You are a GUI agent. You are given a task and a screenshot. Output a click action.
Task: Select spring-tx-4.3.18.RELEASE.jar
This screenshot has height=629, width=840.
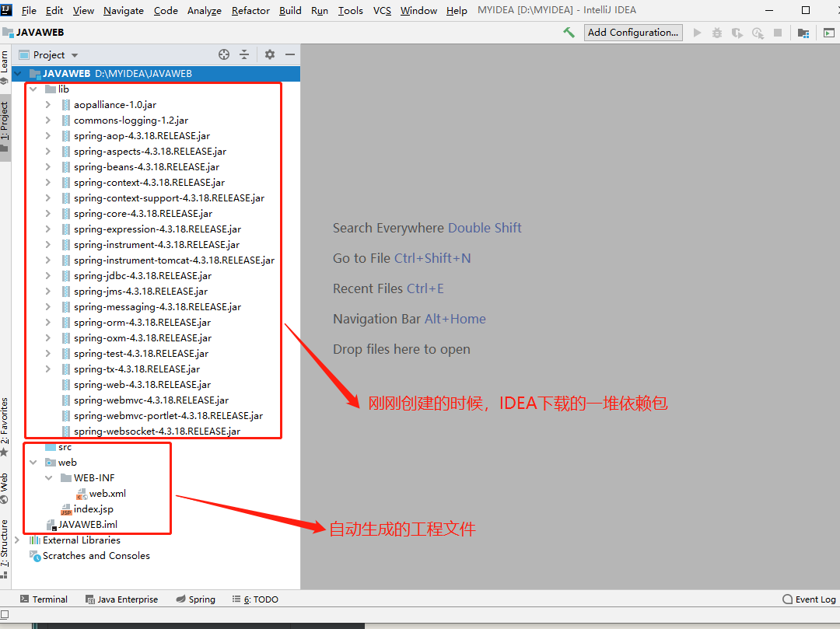137,369
